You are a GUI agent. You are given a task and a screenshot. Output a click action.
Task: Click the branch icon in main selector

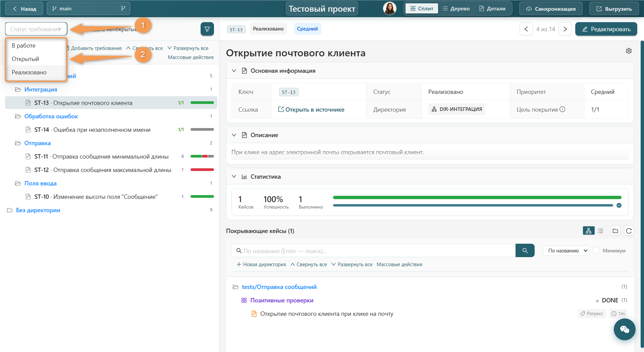click(x=123, y=8)
